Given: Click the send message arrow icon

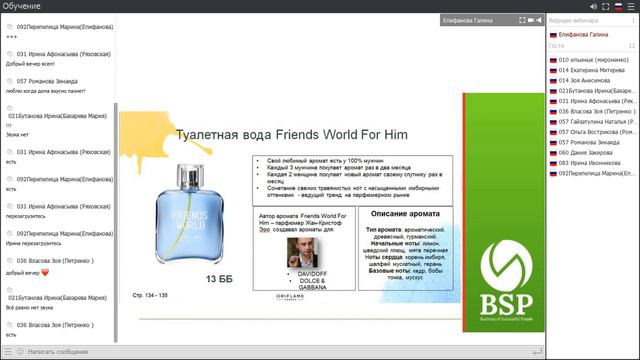Looking at the screenshot, I should click(538, 351).
